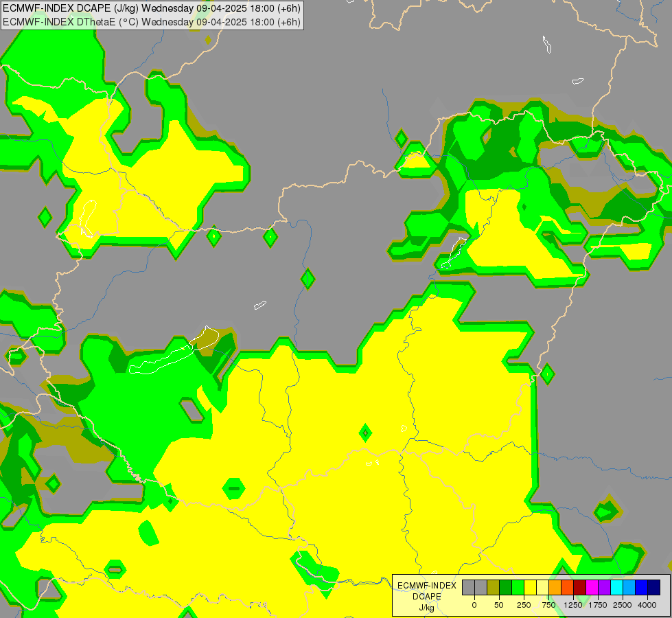Click the J/kg unit label in legend
Viewport: 672px width, 618px height.
pyautogui.click(x=427, y=608)
